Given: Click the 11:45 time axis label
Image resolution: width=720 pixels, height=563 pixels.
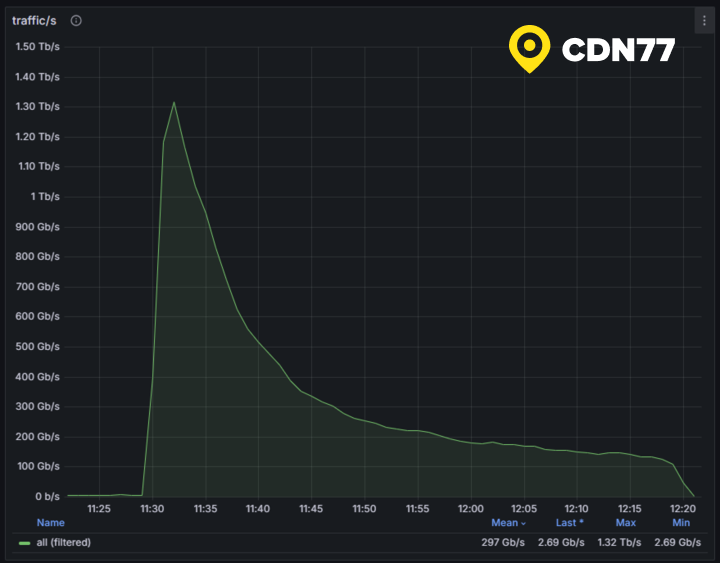Looking at the screenshot, I should (311, 509).
